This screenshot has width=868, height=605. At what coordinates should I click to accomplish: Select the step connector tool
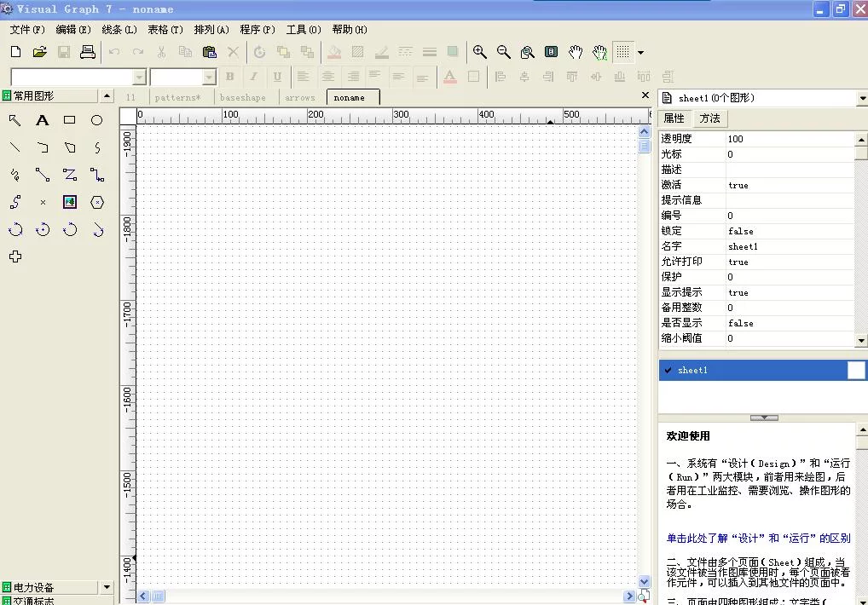tap(97, 175)
